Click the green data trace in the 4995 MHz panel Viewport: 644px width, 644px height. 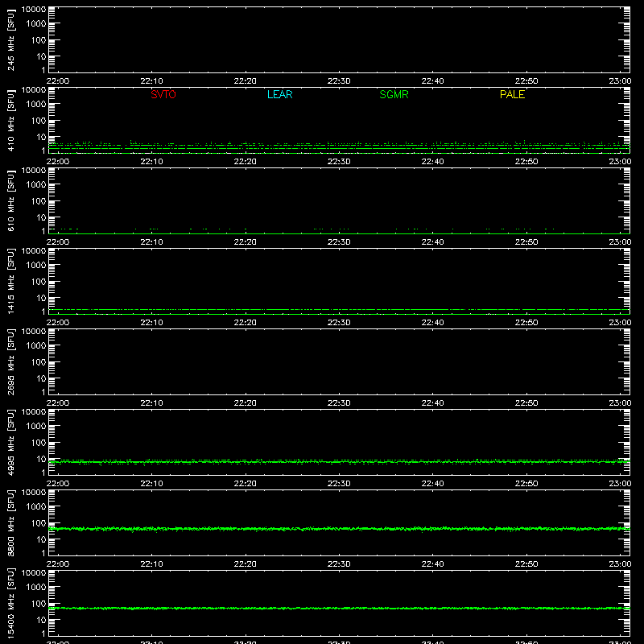pyautogui.click(x=339, y=462)
